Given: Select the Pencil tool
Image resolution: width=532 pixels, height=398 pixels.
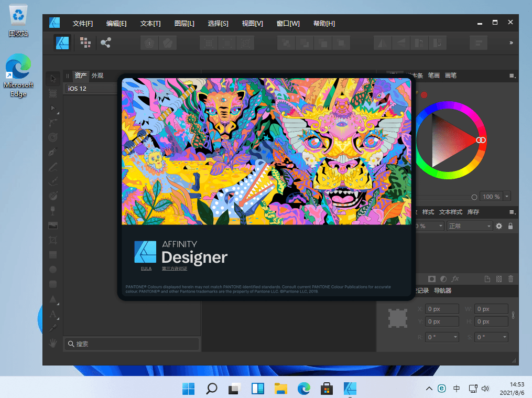Looking at the screenshot, I should (x=53, y=167).
